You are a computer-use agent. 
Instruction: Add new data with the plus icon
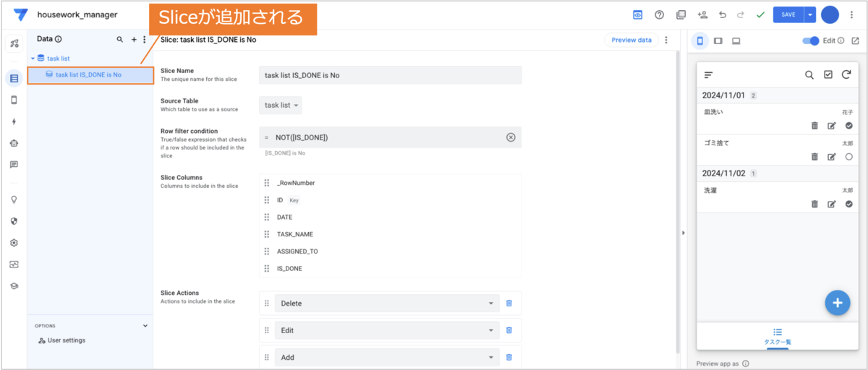coord(134,40)
